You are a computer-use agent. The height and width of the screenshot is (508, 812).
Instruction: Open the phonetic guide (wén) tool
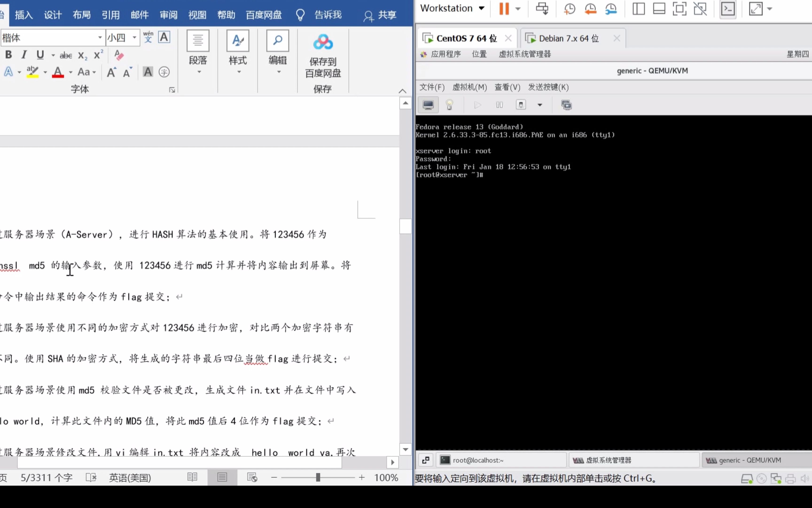[148, 37]
